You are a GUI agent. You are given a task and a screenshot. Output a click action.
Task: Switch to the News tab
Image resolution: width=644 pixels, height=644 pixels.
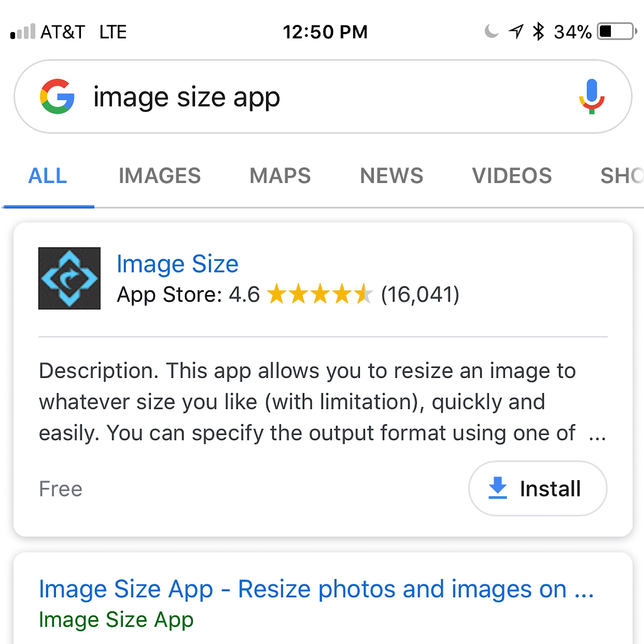[392, 176]
